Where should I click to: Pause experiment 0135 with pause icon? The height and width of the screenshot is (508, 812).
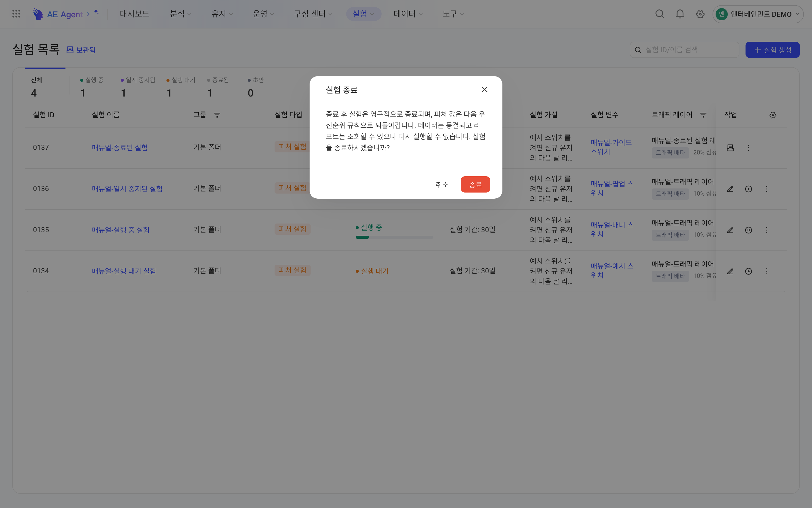point(748,230)
